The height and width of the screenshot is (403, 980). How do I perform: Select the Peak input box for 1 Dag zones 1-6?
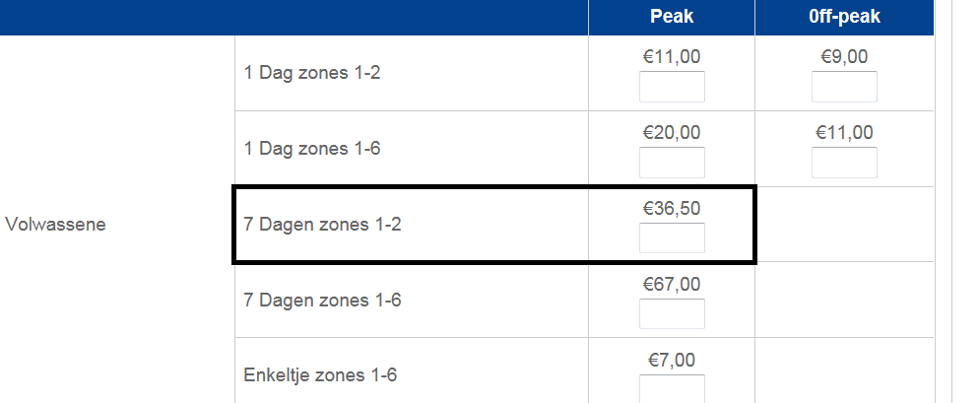(x=672, y=163)
